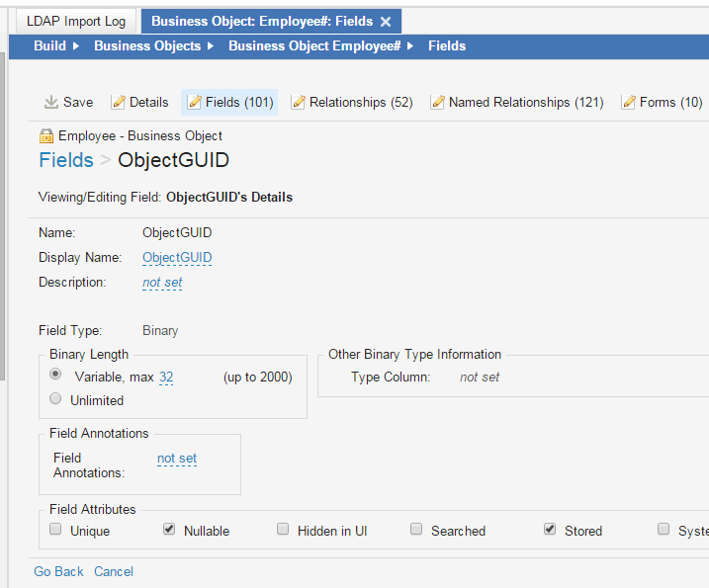The width and height of the screenshot is (709, 588).
Task: Edit the Description not set link
Action: pyautogui.click(x=162, y=283)
